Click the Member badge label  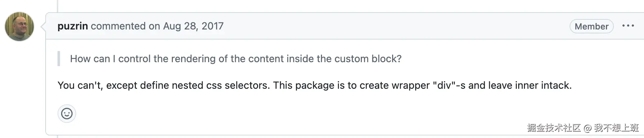coord(592,26)
